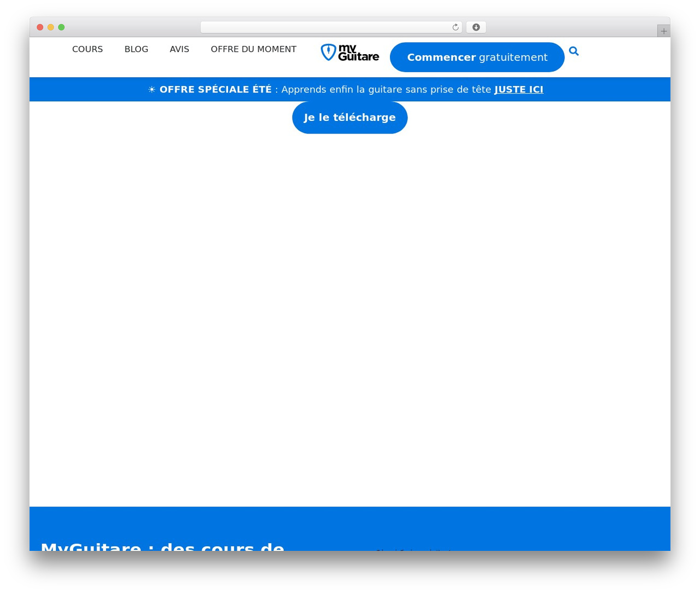Viewport: 700px width, 593px height.
Task: Maximize window with green button
Action: tap(61, 27)
